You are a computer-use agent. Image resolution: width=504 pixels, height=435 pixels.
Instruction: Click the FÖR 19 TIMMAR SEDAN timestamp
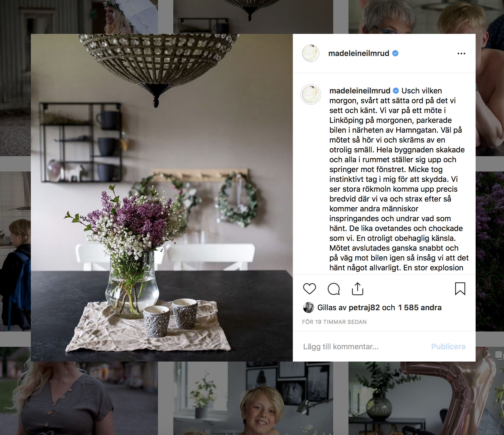click(x=334, y=322)
